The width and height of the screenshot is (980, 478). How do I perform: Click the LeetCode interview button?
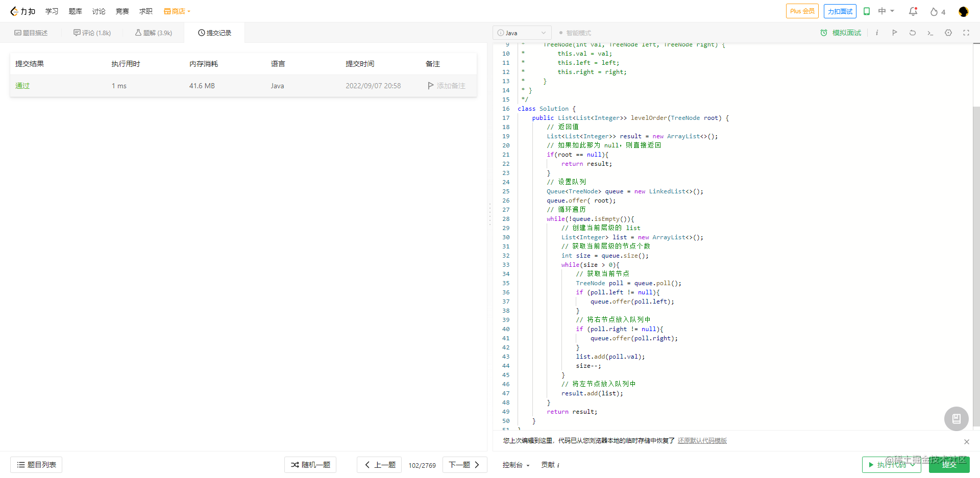[x=840, y=11]
